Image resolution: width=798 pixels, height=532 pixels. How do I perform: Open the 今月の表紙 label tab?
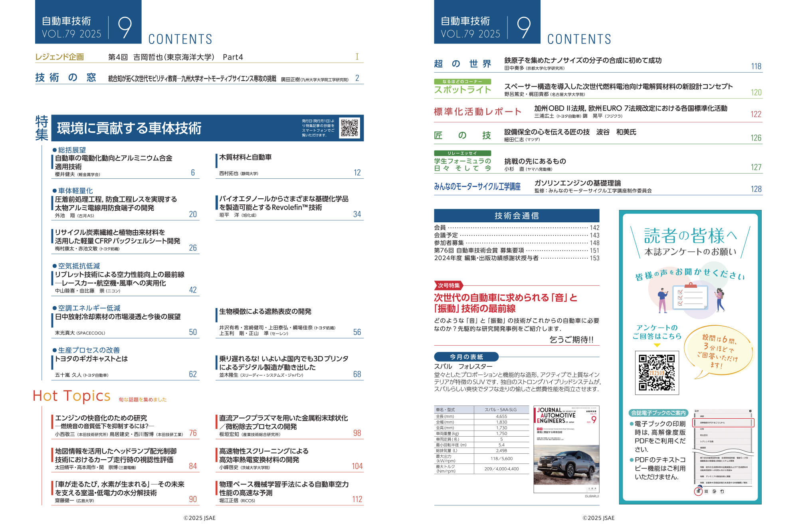tap(466, 356)
